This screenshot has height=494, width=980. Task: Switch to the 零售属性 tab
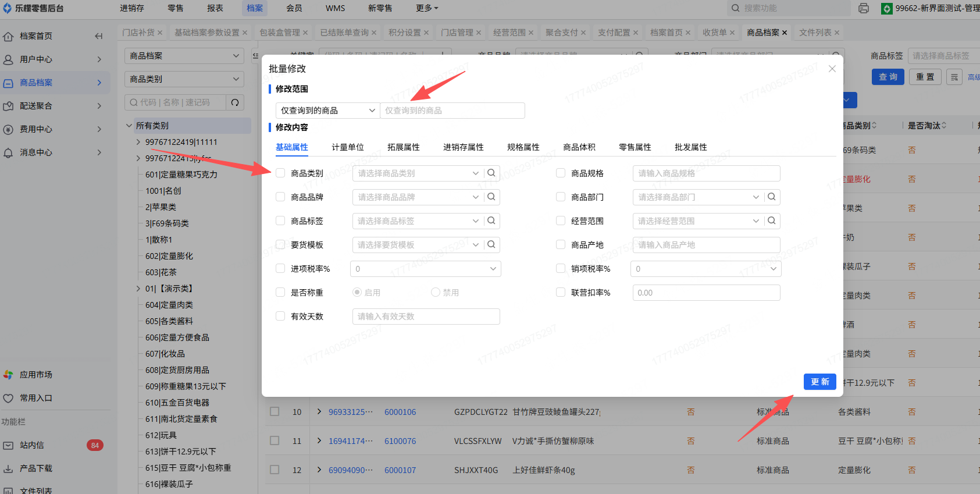pos(635,147)
